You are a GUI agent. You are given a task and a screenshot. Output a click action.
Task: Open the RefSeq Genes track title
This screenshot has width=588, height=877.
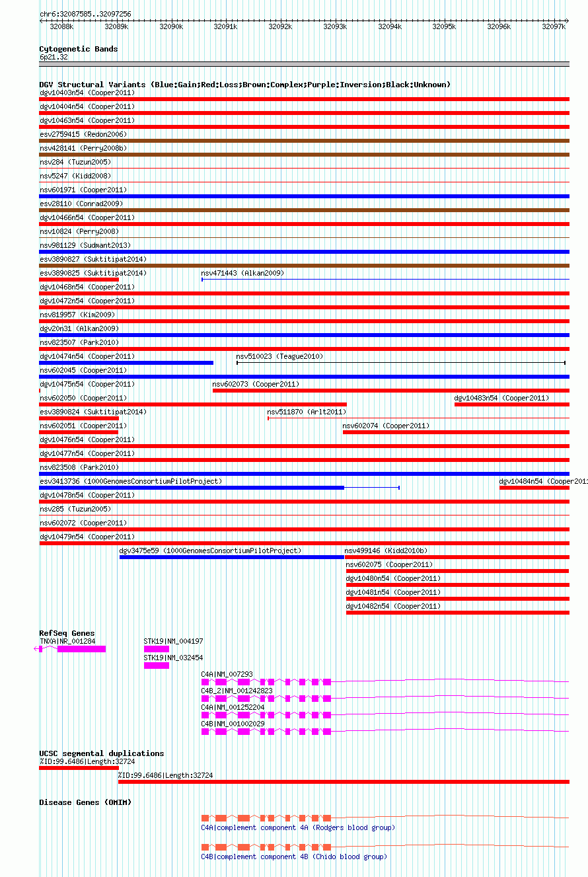tap(67, 633)
